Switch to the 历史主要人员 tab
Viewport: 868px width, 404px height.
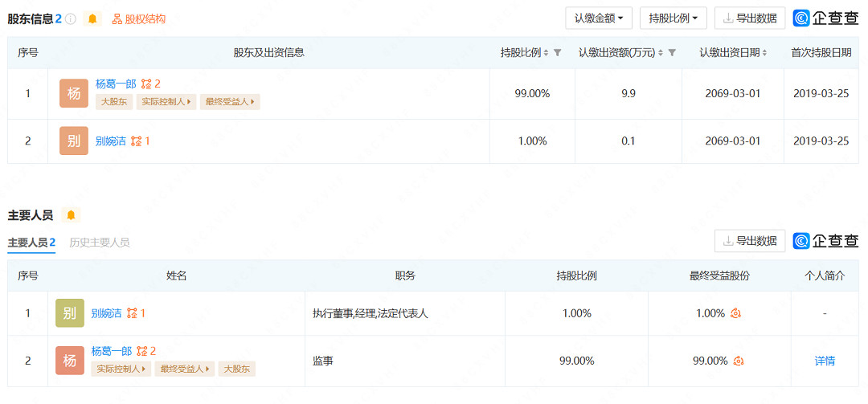[x=100, y=243]
